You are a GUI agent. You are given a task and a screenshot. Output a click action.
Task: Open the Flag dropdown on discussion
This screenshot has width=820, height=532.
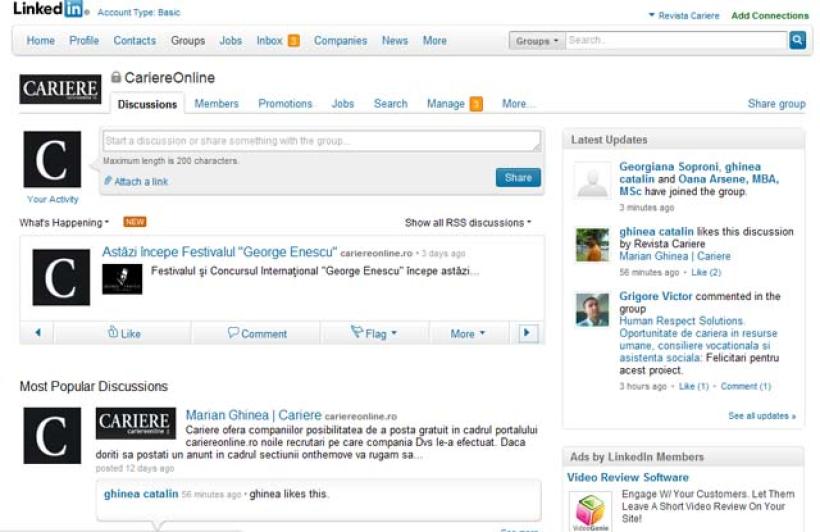pyautogui.click(x=374, y=334)
